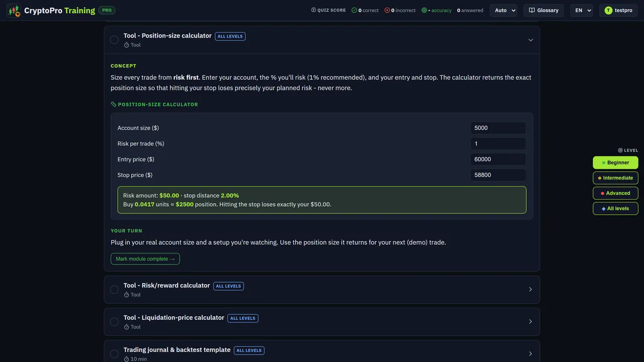Click the testpro user avatar

coord(608,10)
